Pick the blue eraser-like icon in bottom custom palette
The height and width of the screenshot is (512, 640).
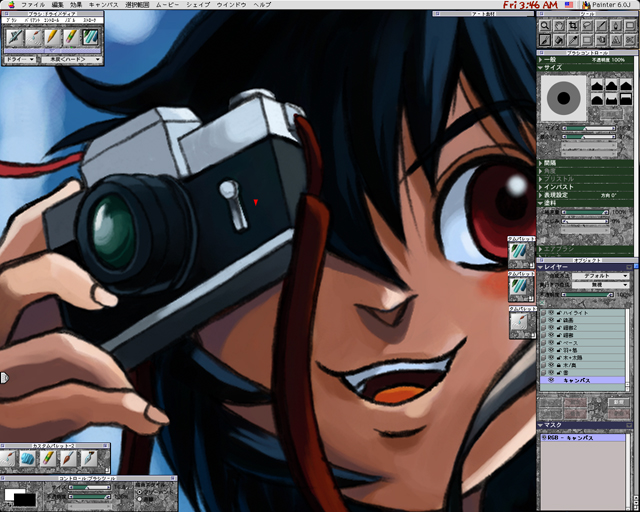28,458
